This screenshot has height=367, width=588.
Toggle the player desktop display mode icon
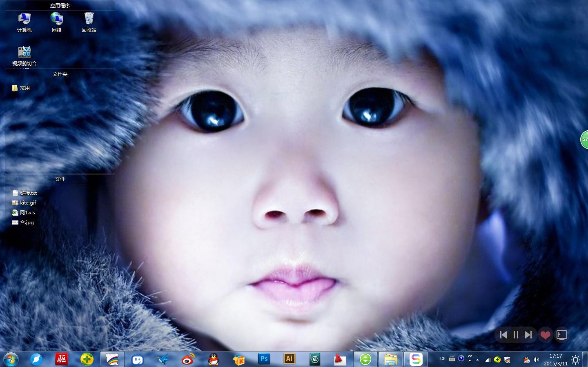click(562, 335)
